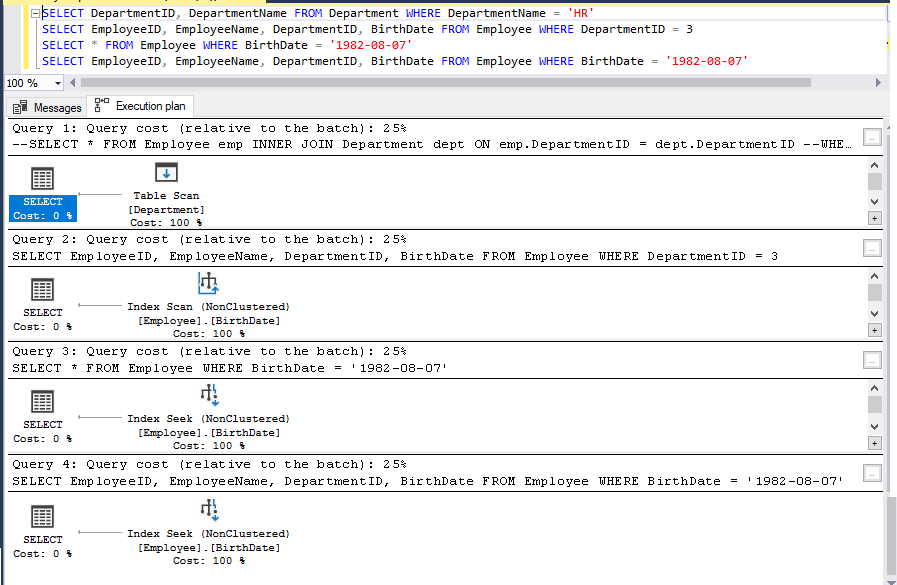Select the Index Scan (NonClustered) operator in Query 2
The width and height of the screenshot is (897, 585).
tap(209, 283)
